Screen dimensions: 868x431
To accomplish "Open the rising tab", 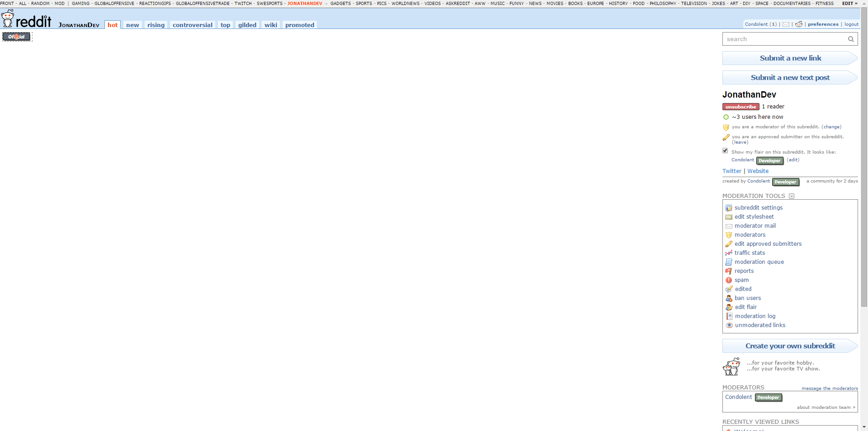I will click(156, 25).
